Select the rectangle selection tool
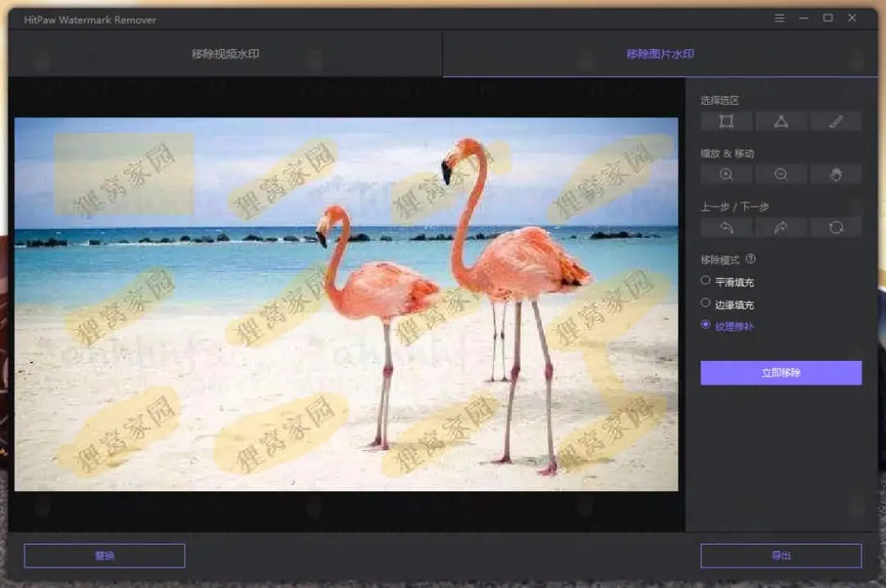The height and width of the screenshot is (588, 886). tap(725, 121)
